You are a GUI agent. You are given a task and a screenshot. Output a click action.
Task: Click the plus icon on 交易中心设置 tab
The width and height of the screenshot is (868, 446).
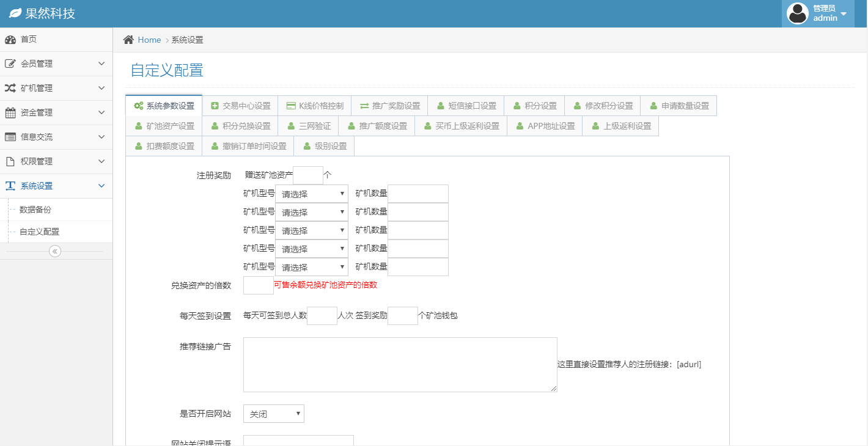pyautogui.click(x=215, y=106)
